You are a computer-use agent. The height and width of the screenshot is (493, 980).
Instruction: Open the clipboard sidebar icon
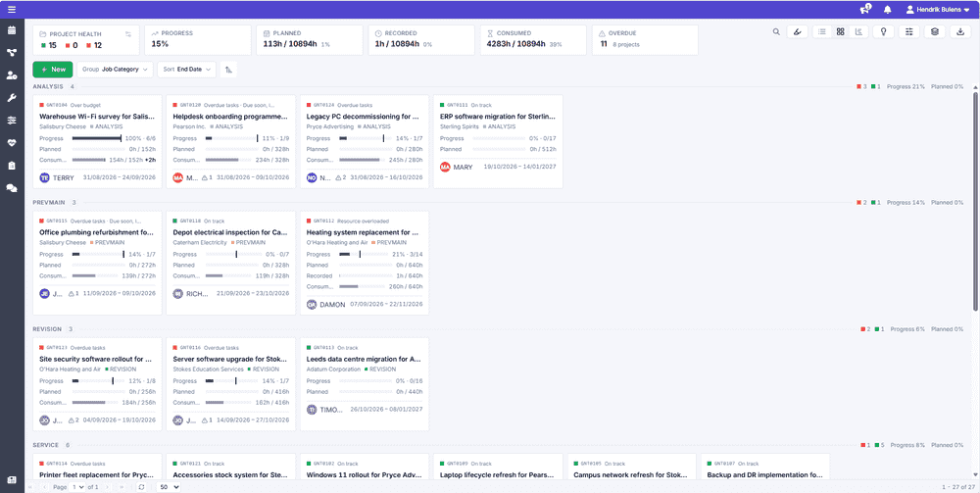12,166
